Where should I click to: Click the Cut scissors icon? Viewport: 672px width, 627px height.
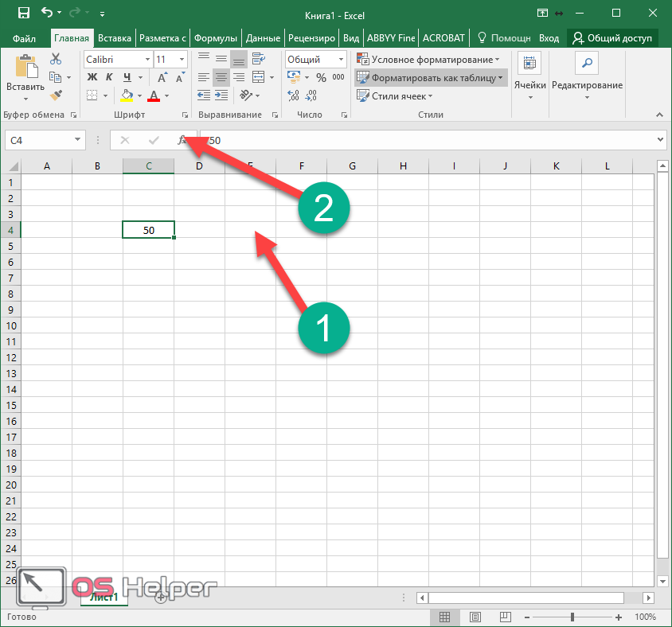56,59
